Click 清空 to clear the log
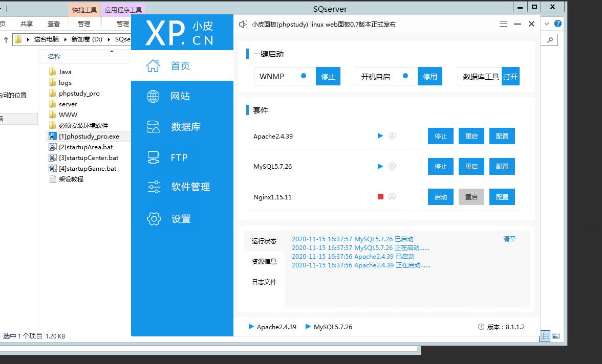The image size is (602, 364). click(509, 239)
